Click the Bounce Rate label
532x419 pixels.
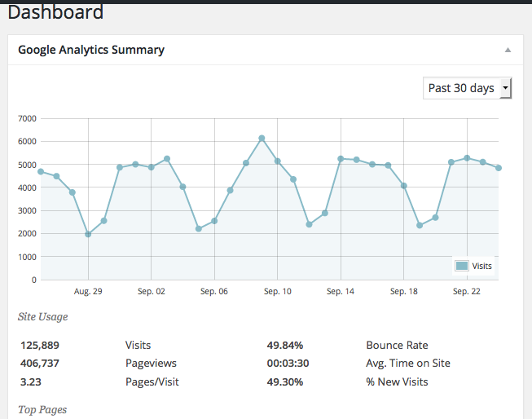[397, 345]
